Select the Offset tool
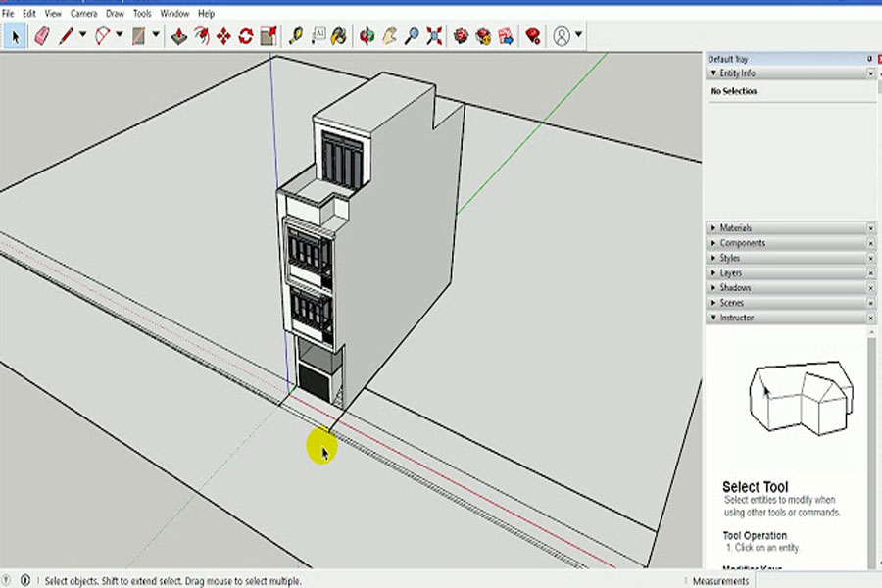Screen dimensions: 882x588 (x=201, y=36)
